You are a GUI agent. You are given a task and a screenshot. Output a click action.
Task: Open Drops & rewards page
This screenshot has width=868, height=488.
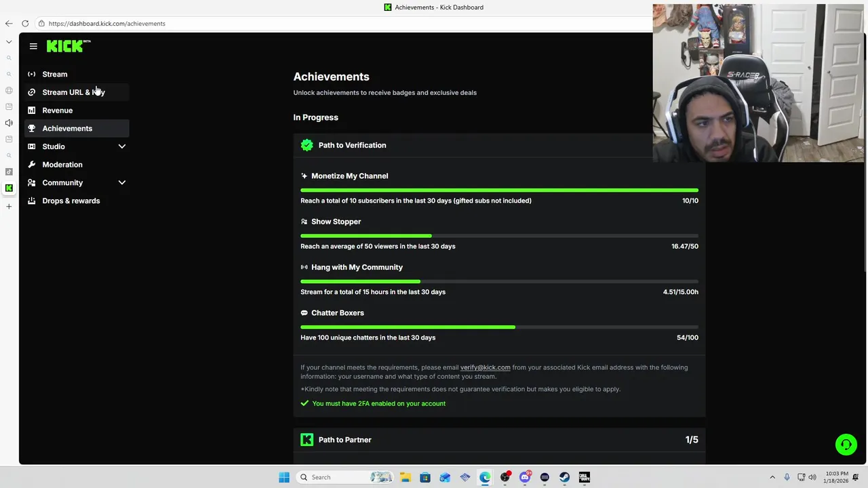[x=77, y=201]
